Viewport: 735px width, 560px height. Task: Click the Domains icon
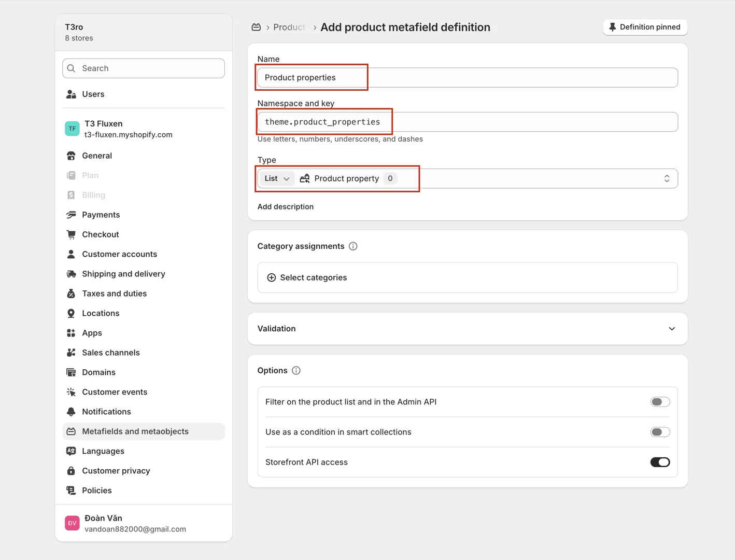click(x=71, y=372)
